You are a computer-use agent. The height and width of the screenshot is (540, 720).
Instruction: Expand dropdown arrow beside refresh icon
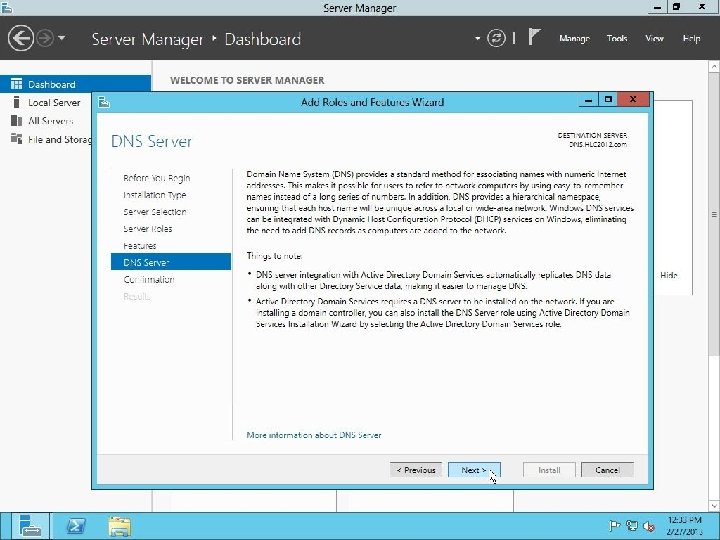(x=478, y=39)
